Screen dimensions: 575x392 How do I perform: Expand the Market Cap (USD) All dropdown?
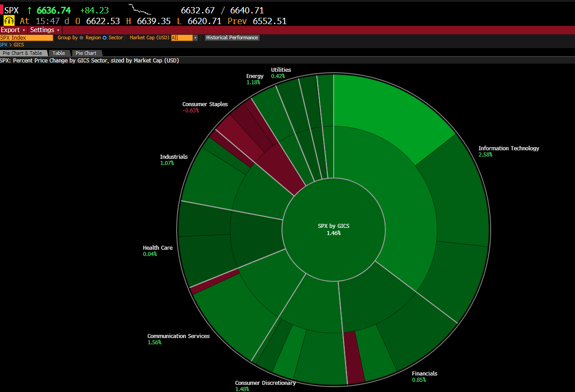click(x=195, y=38)
